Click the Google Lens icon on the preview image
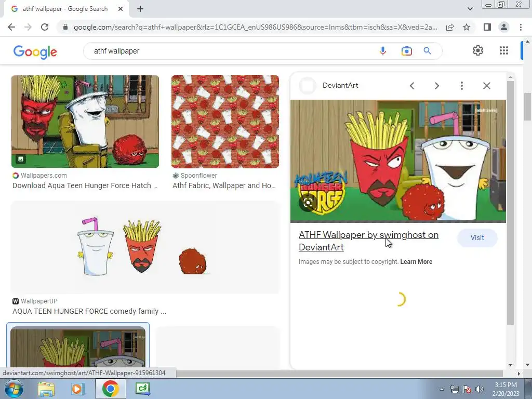 coord(308,203)
